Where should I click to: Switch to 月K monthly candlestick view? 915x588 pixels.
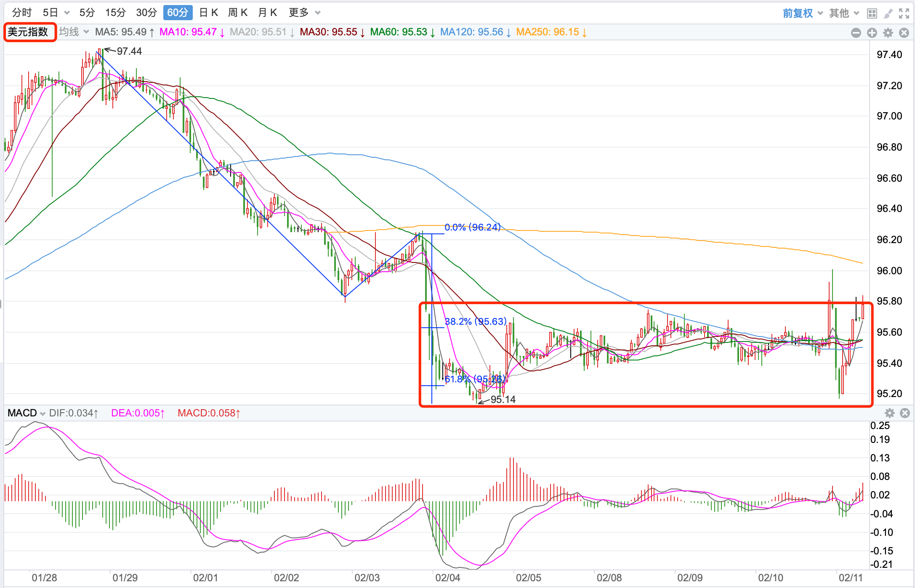tap(268, 13)
